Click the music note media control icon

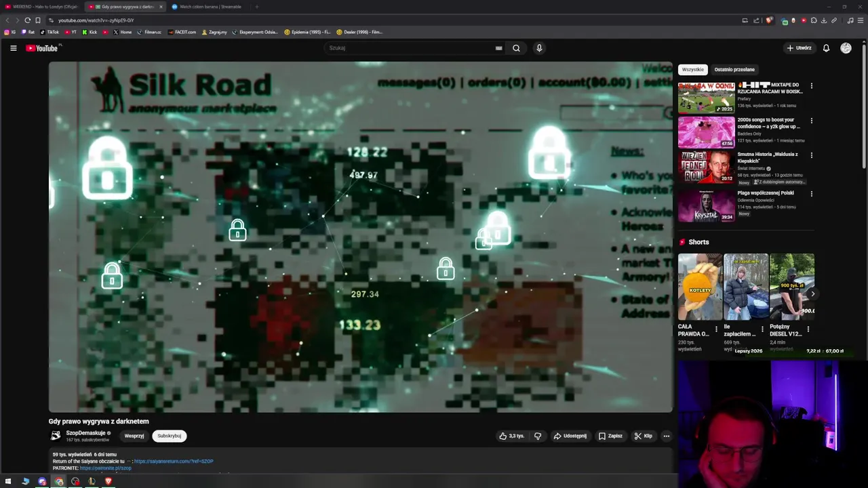click(x=850, y=20)
